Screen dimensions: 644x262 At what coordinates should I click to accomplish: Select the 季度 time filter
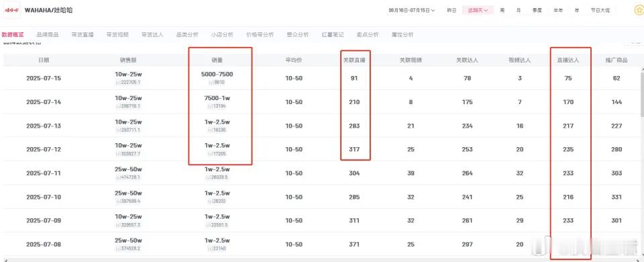(x=537, y=10)
